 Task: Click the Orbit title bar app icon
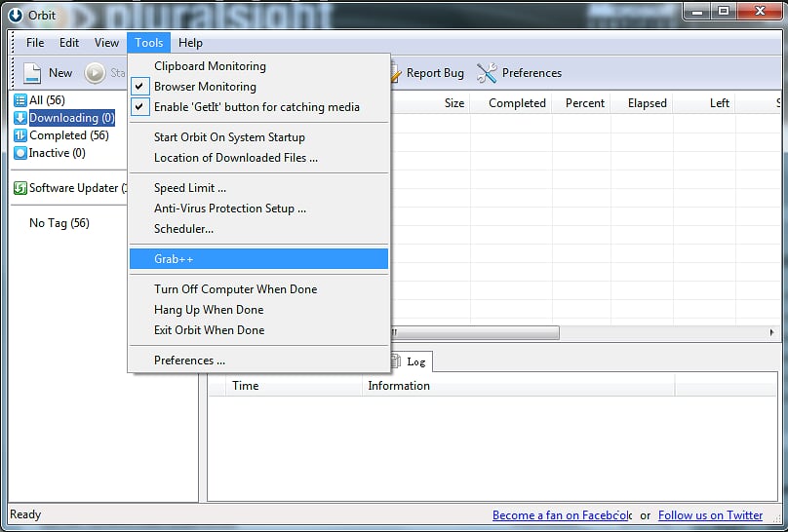tap(16, 16)
